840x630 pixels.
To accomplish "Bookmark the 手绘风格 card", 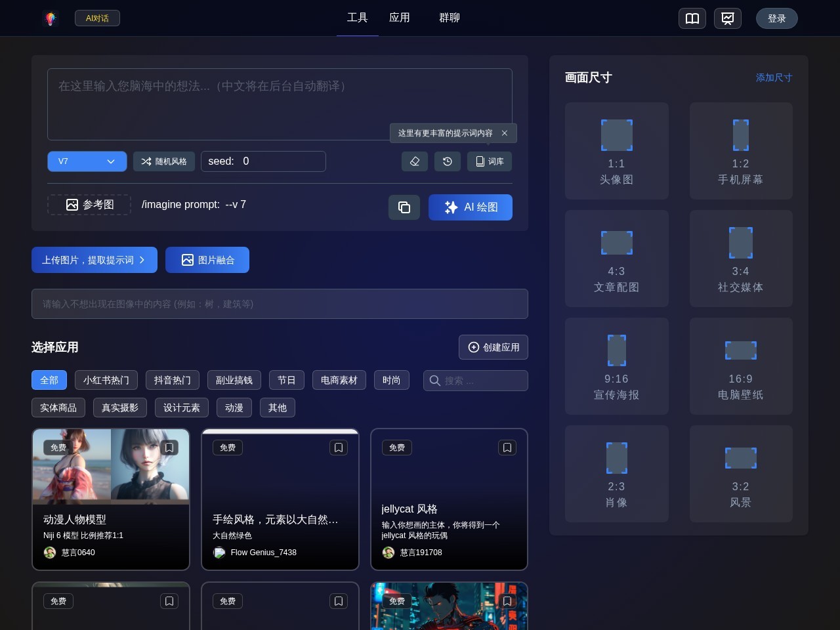I will click(x=339, y=448).
